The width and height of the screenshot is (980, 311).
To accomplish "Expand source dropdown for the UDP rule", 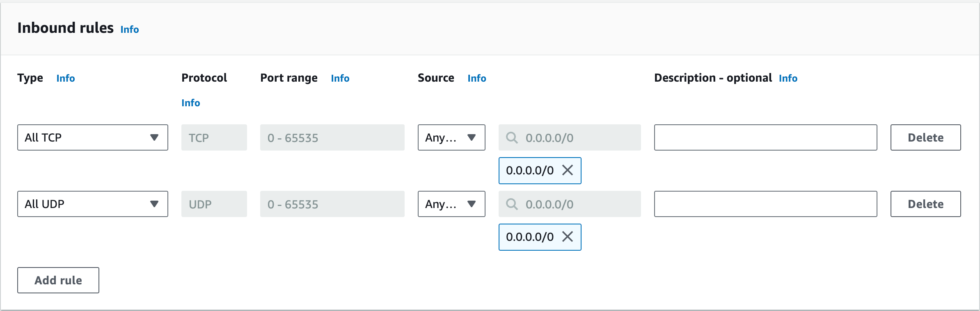I will tap(451, 204).
